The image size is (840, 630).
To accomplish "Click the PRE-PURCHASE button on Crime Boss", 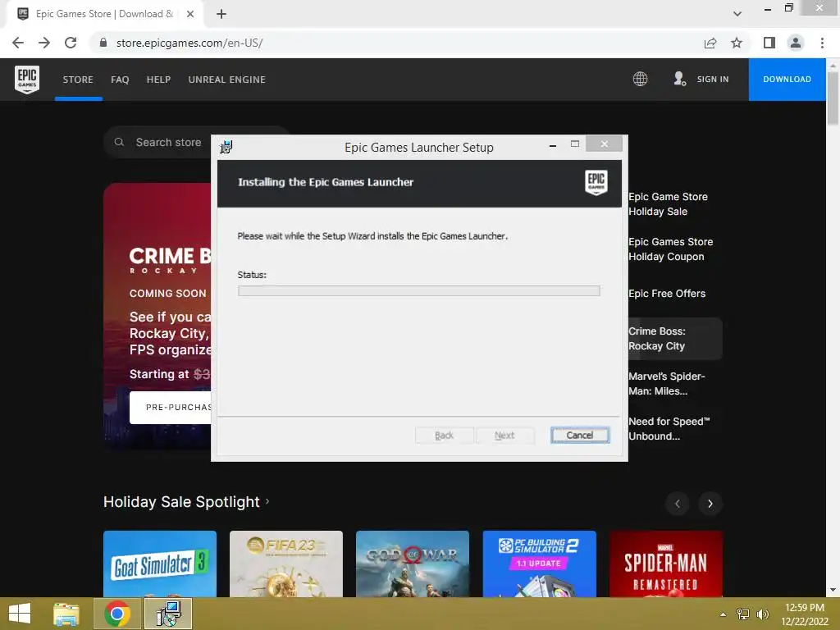I will [x=171, y=407].
